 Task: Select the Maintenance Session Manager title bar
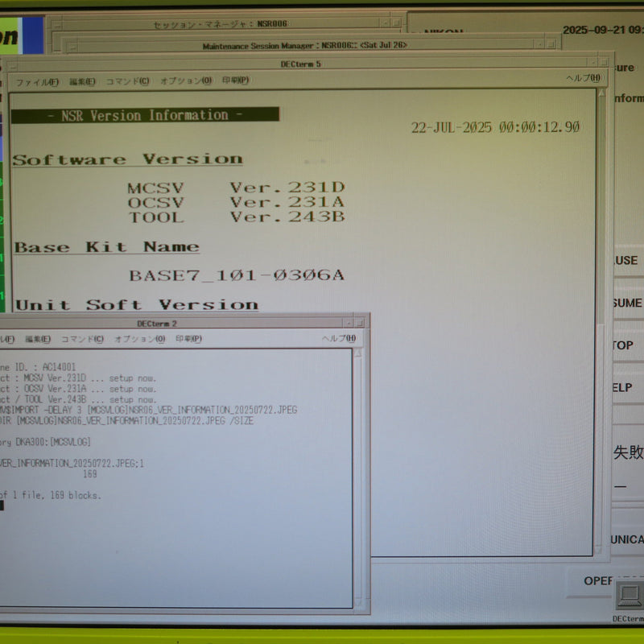[304, 45]
